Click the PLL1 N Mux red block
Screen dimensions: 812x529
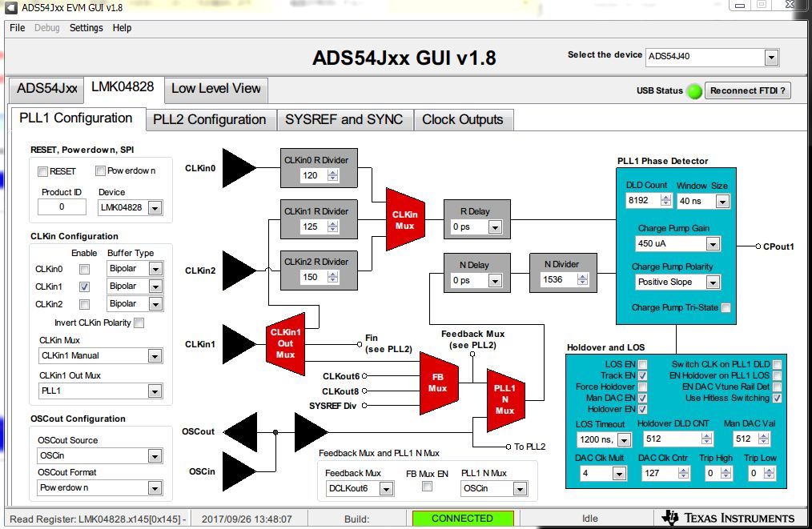[x=505, y=400]
